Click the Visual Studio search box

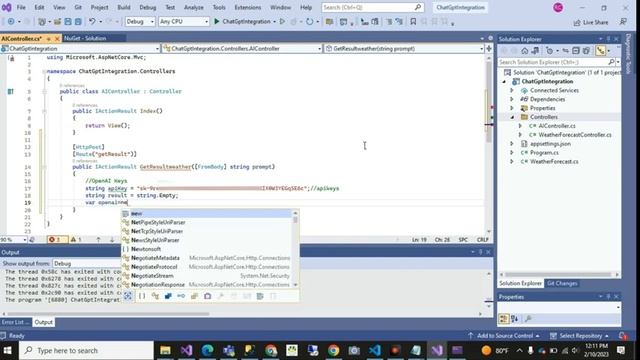coord(372,7)
